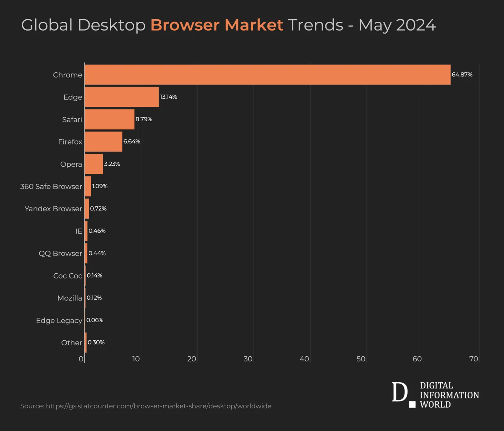The width and height of the screenshot is (504, 431).
Task: Select the '0.46%' value label
Action: (x=97, y=231)
